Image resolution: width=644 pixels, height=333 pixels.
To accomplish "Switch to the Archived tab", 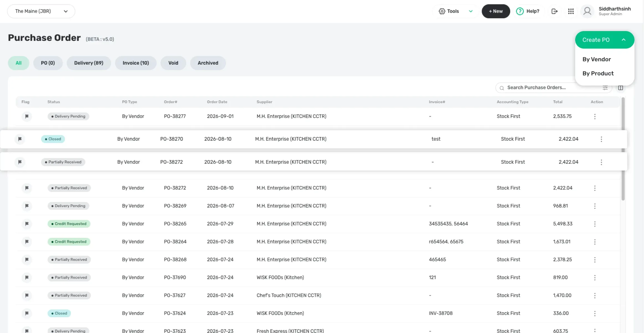I will click(x=208, y=63).
